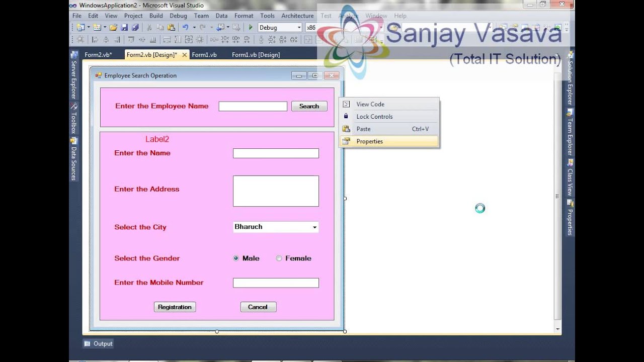This screenshot has width=644, height=362.
Task: Open the Properties side tab
Action: pyautogui.click(x=570, y=218)
